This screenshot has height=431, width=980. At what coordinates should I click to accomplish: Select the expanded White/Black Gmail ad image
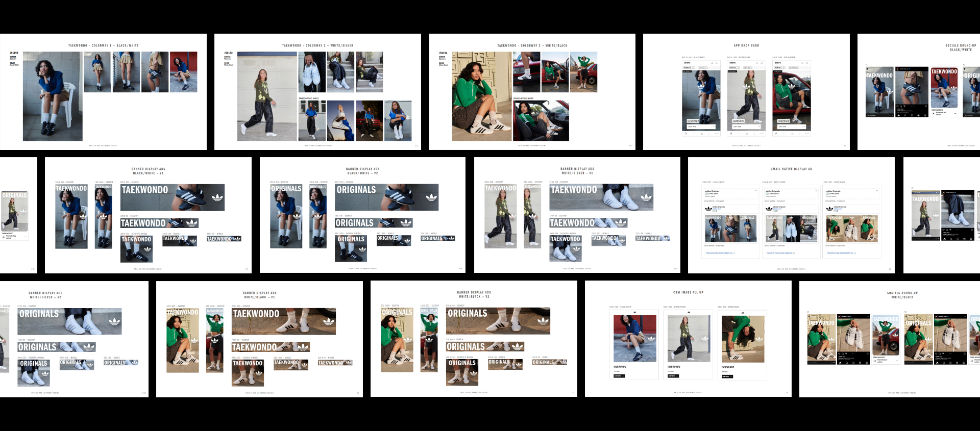[x=852, y=229]
